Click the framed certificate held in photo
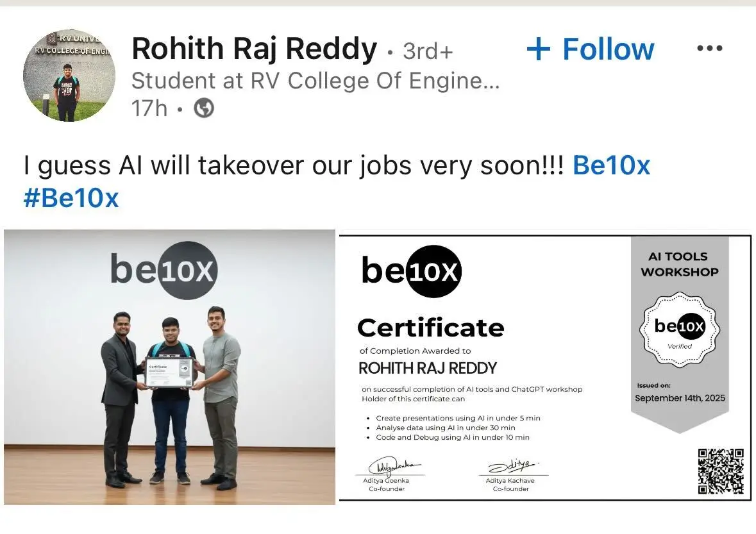This screenshot has height=534, width=756. point(169,372)
